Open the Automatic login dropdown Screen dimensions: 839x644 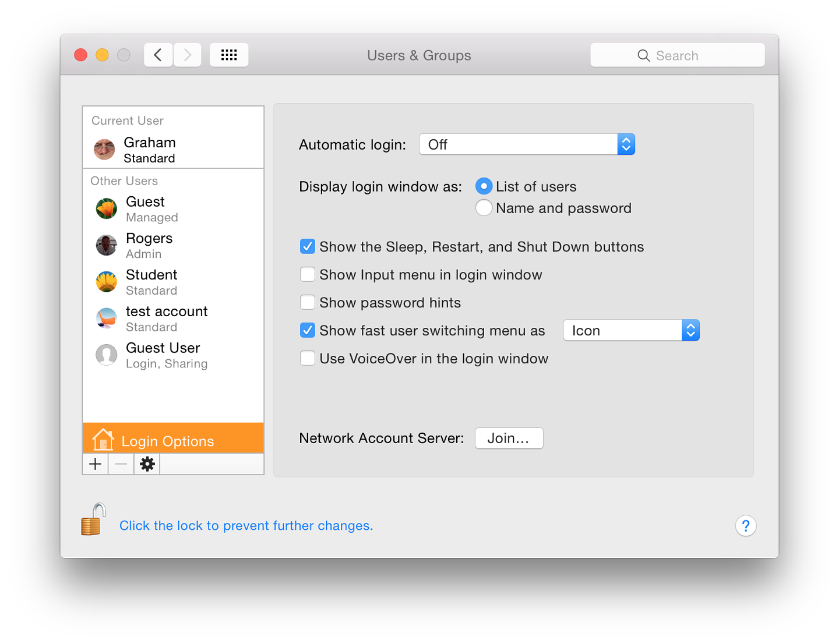tap(527, 144)
